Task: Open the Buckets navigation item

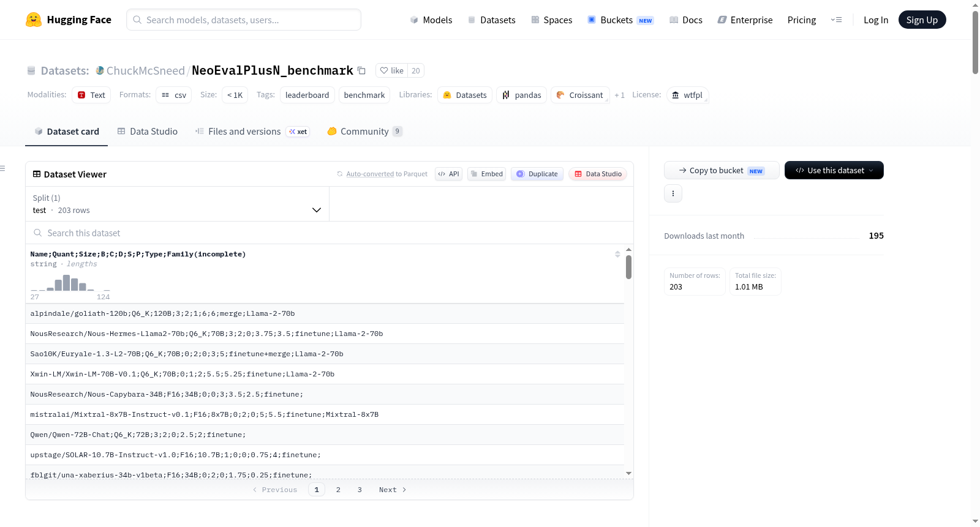Action: pos(620,20)
